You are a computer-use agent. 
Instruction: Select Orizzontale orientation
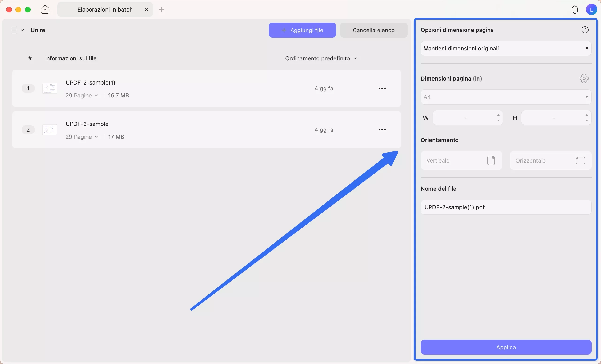click(550, 161)
